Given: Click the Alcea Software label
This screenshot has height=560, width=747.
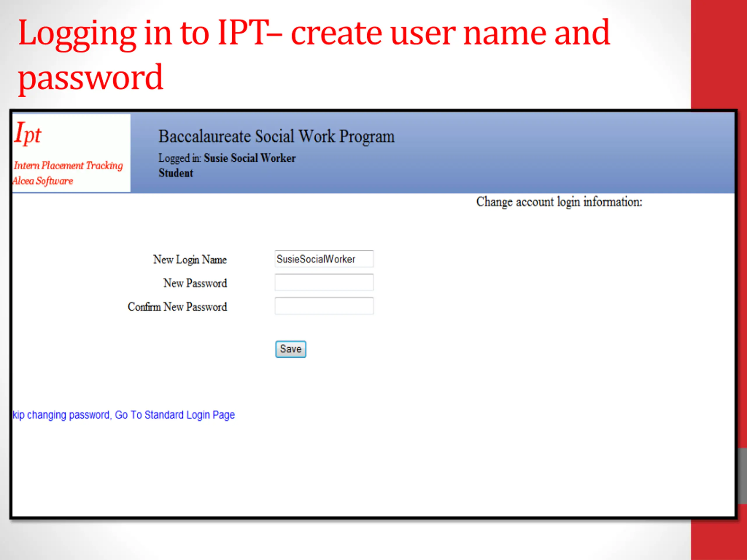Looking at the screenshot, I should 43,181.
